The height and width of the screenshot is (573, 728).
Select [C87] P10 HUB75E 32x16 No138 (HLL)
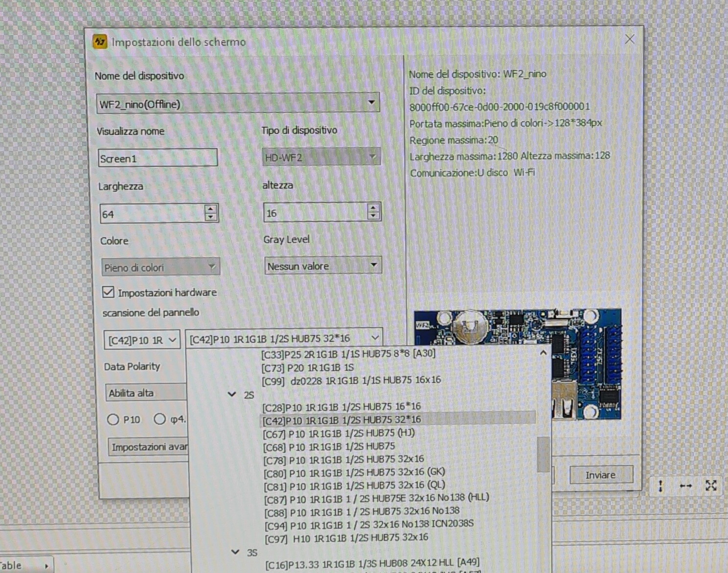coord(377,499)
